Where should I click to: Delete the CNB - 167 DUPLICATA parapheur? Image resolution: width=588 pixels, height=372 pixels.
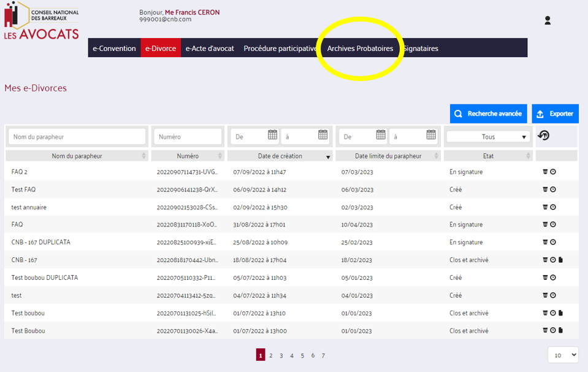coord(545,242)
